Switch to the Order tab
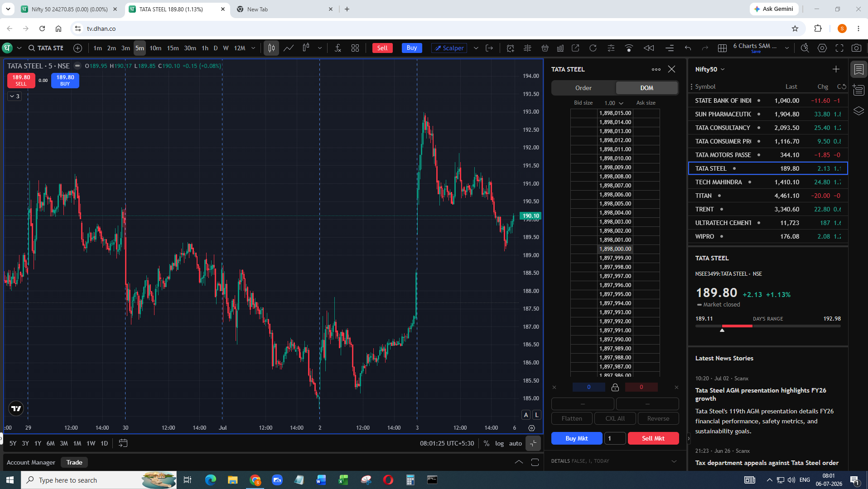This screenshot has height=489, width=868. click(583, 88)
